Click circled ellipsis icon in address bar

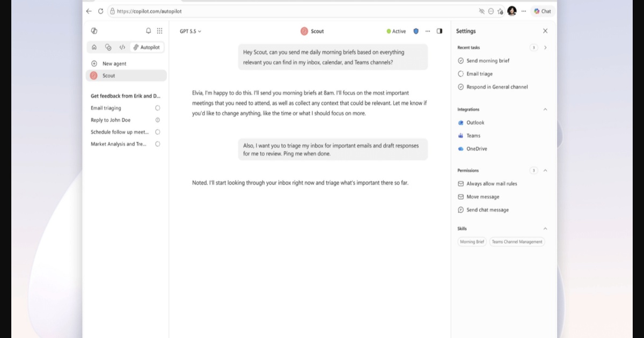(x=491, y=11)
